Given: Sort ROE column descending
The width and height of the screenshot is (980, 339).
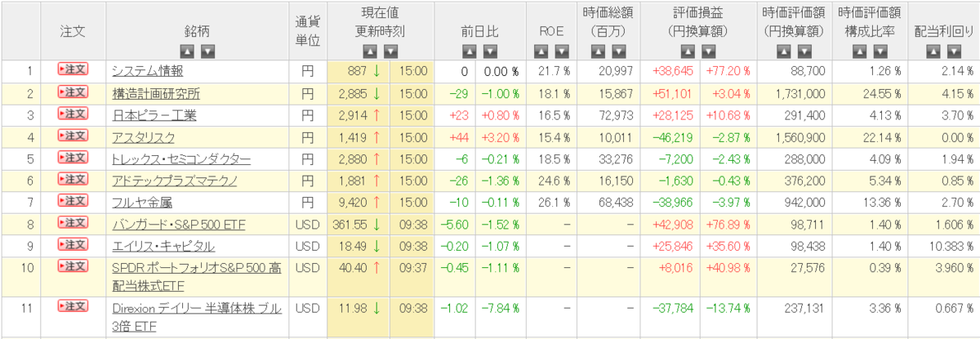Looking at the screenshot, I should [562, 51].
